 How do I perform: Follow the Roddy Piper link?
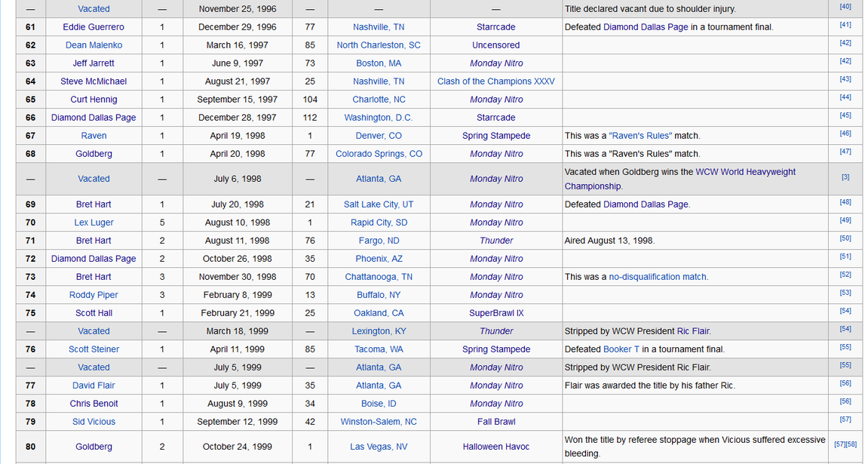pyautogui.click(x=94, y=295)
